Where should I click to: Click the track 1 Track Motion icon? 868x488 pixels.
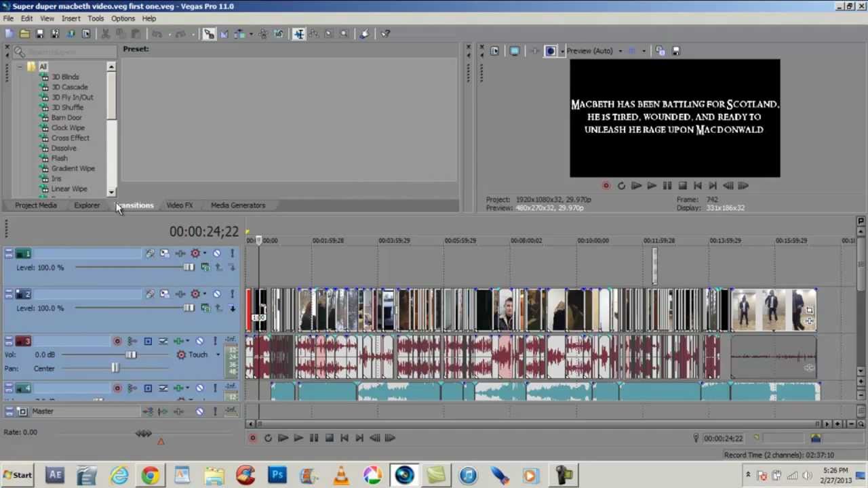pos(164,253)
